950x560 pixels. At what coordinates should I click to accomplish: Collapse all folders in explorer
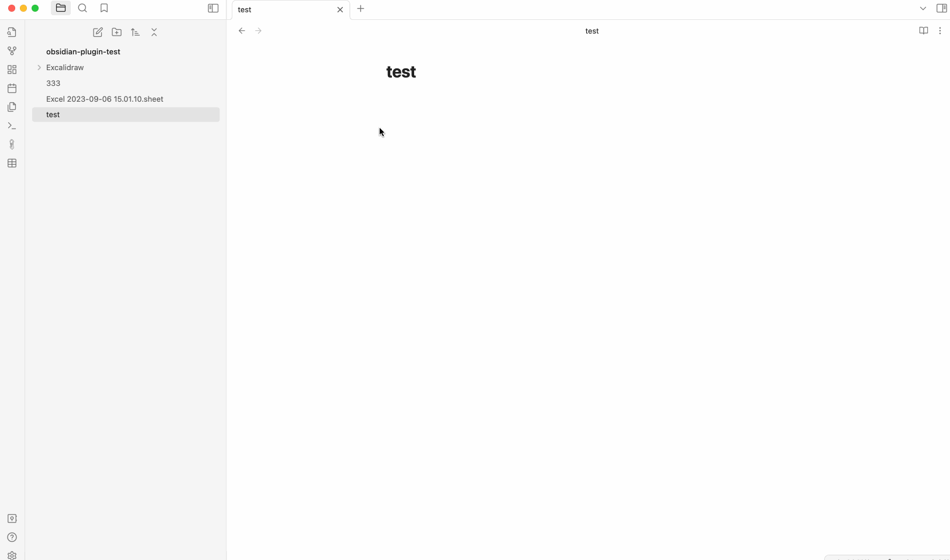coord(154,32)
